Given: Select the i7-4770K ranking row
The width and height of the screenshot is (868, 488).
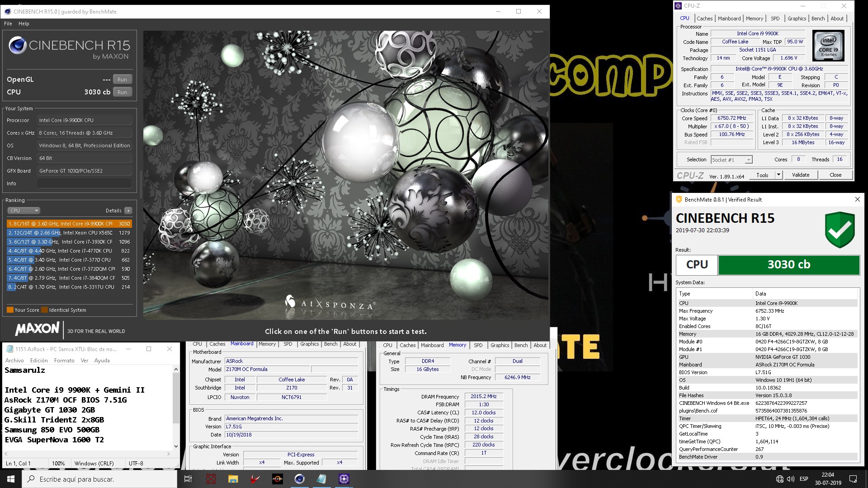Looking at the screenshot, I should [69, 251].
